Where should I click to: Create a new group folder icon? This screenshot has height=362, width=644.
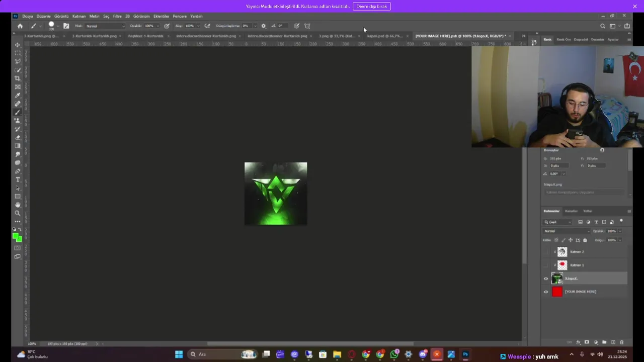604,342
